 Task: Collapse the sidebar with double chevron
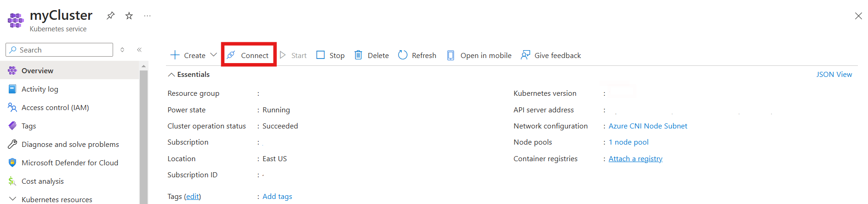[x=139, y=50]
